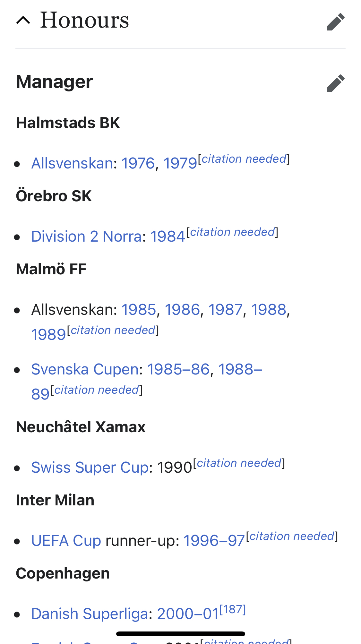
Task: Open the 1988 Allsvenskan season link
Action: pyautogui.click(x=269, y=310)
